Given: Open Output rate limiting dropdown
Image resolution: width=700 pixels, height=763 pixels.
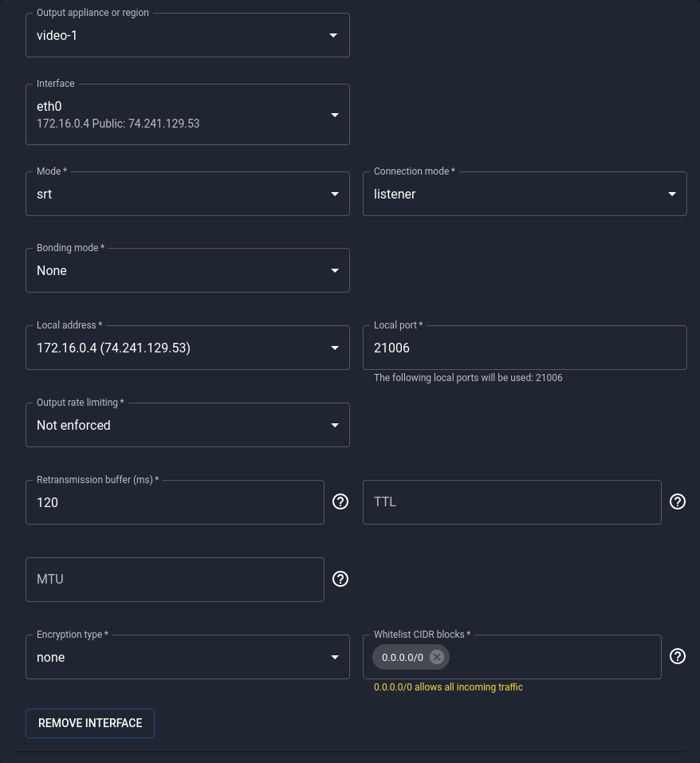Looking at the screenshot, I should coord(187,426).
